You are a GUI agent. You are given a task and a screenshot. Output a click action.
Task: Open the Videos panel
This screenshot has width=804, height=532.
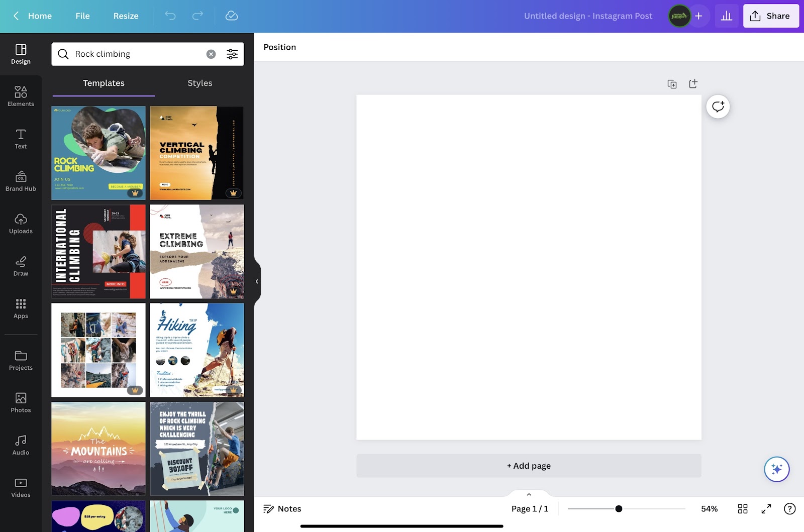pos(21,488)
